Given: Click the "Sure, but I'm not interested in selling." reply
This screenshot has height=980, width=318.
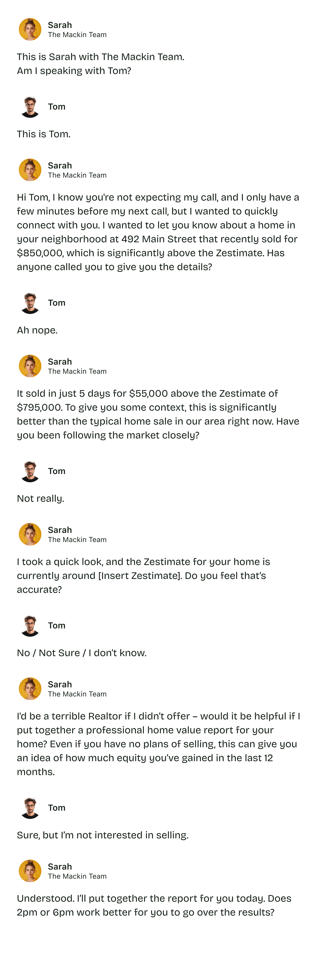Looking at the screenshot, I should click(102, 836).
